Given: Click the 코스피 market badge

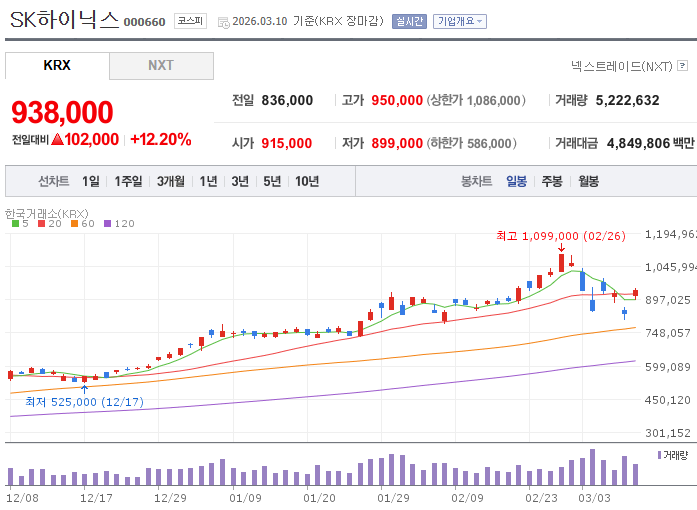Looking at the screenshot, I should (190, 21).
